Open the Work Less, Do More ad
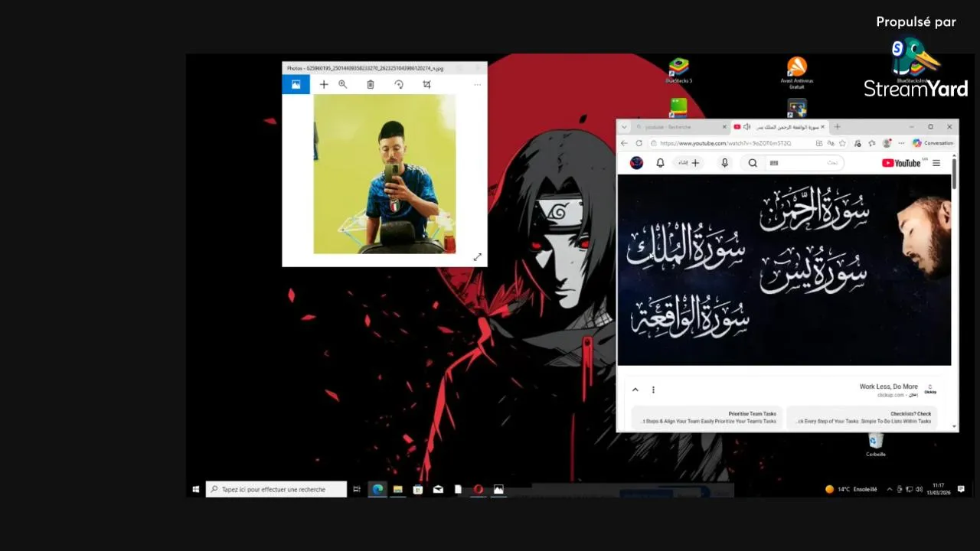Viewport: 980px width, 551px height. [888, 386]
